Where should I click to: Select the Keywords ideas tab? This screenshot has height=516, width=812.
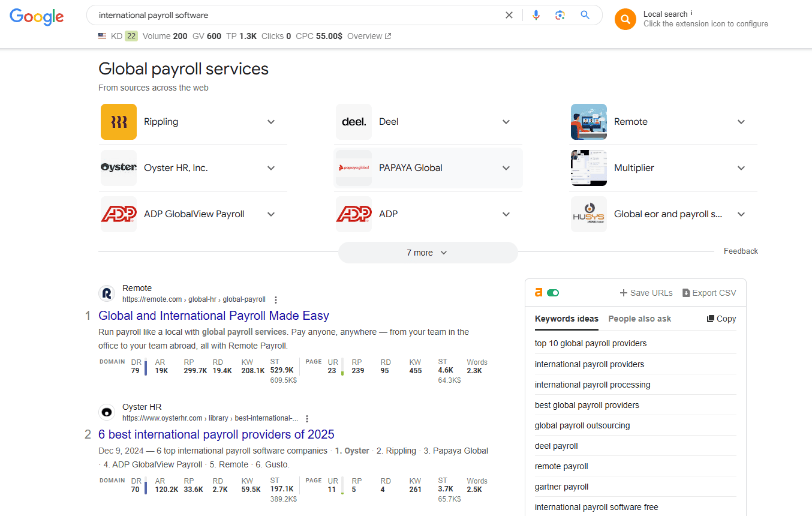(566, 319)
